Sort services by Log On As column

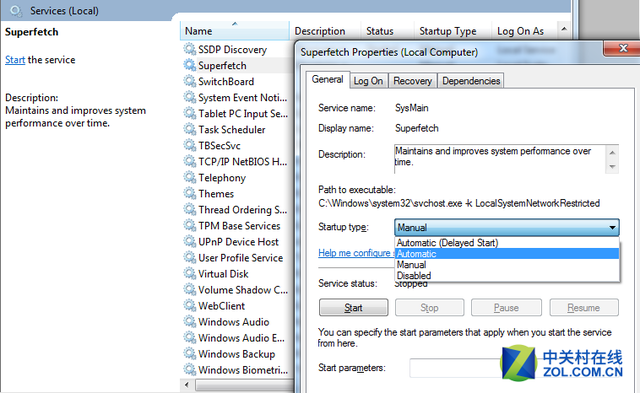[524, 31]
